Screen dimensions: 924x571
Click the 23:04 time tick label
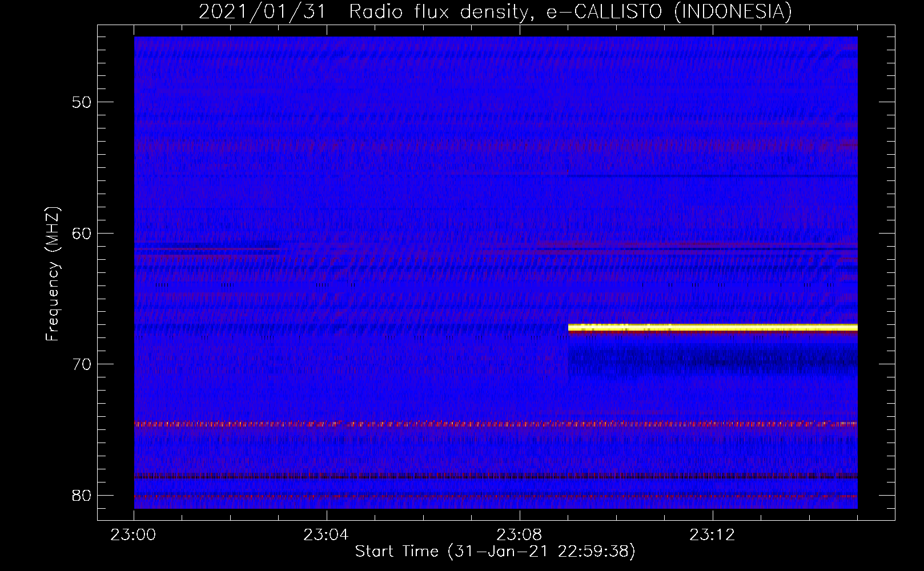pyautogui.click(x=326, y=535)
